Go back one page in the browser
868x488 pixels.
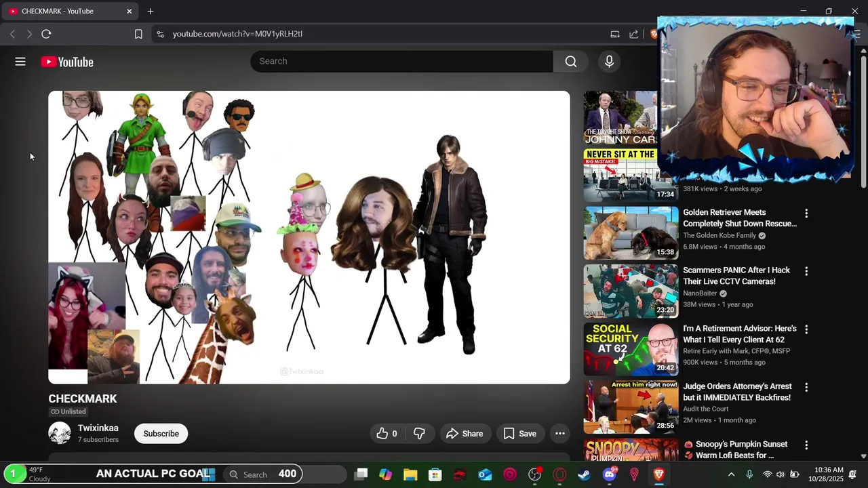(x=12, y=34)
